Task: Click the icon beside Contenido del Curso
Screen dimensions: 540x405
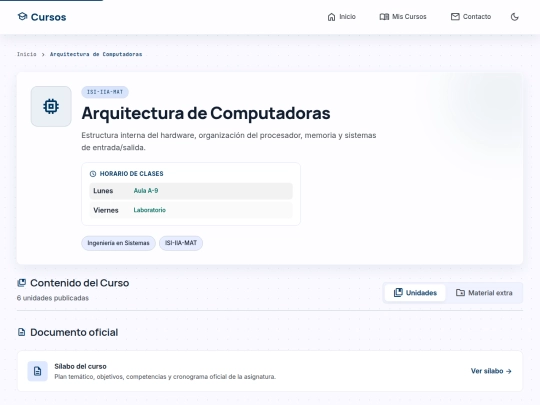Action: point(21,283)
